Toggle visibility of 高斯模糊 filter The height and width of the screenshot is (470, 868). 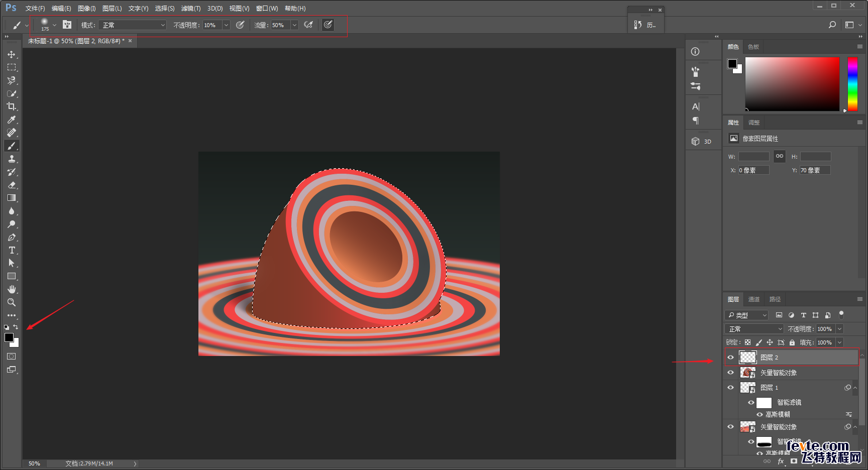[759, 414]
